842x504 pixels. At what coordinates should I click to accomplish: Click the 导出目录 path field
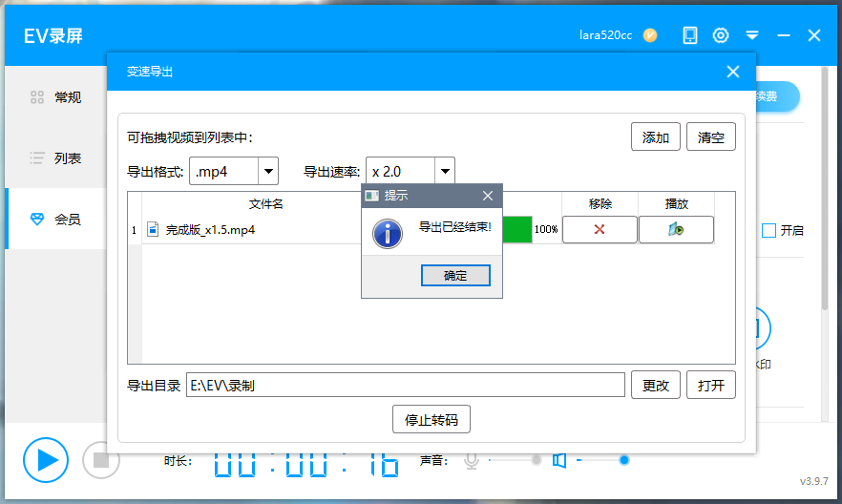point(406,385)
